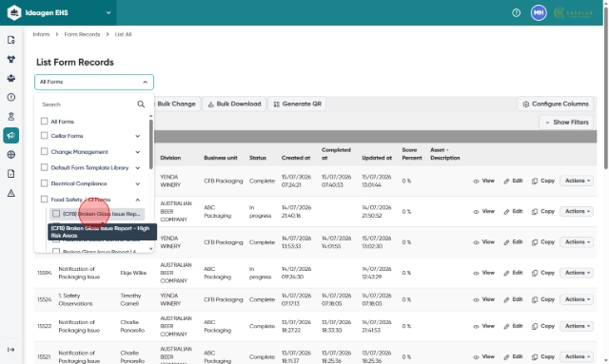Viewport: 609px width, 364px height.
Task: Open the megaphone Inform sidebar icon
Action: (10, 136)
